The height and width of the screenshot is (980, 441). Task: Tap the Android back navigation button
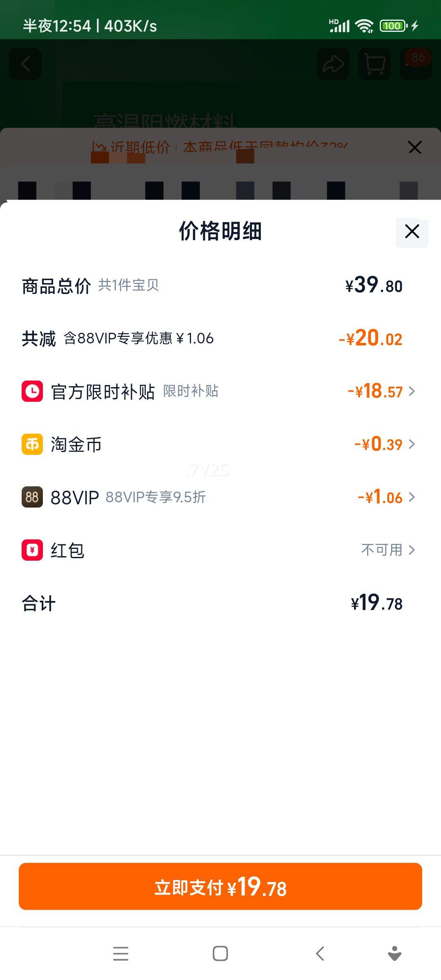click(320, 954)
